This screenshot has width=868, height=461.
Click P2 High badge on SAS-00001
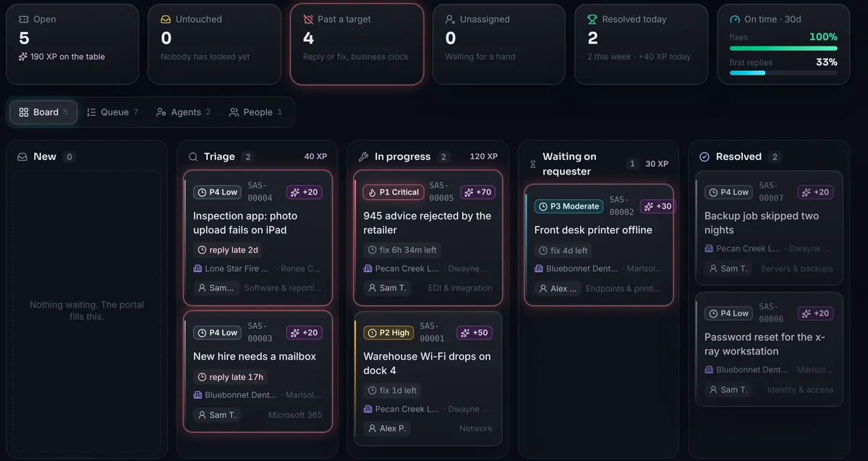(388, 333)
